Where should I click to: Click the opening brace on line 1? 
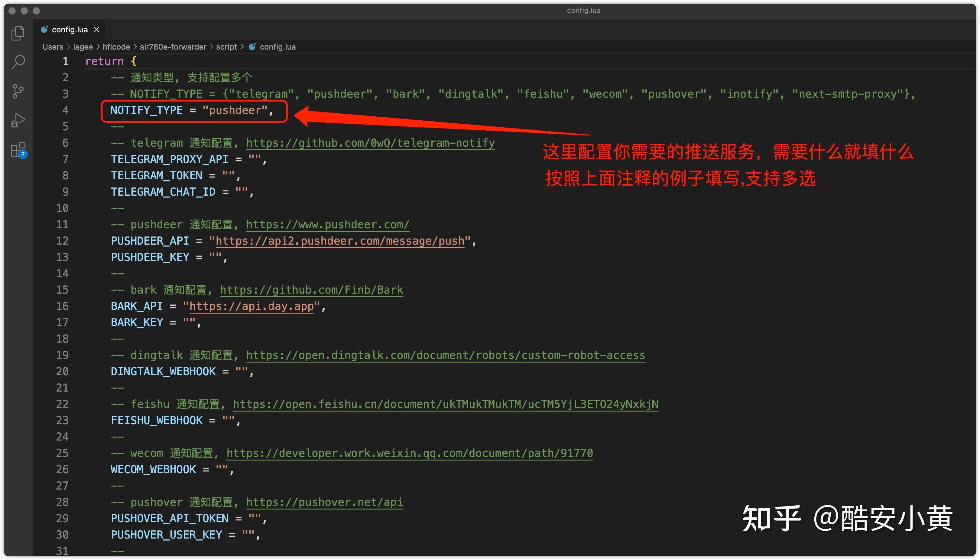tap(133, 61)
